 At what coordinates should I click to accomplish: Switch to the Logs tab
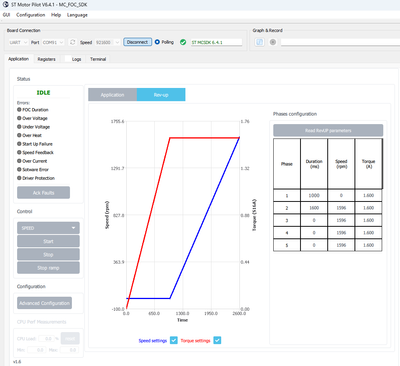point(76,59)
